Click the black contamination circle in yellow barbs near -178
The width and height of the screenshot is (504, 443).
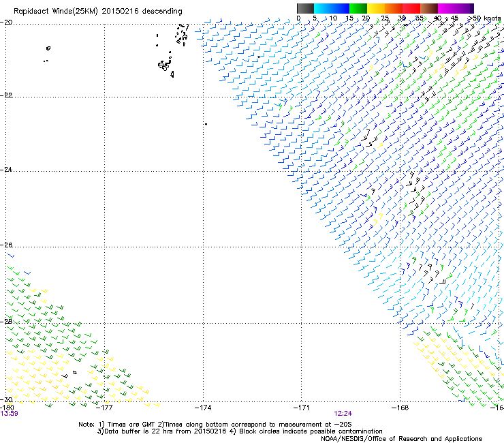coord(74,373)
